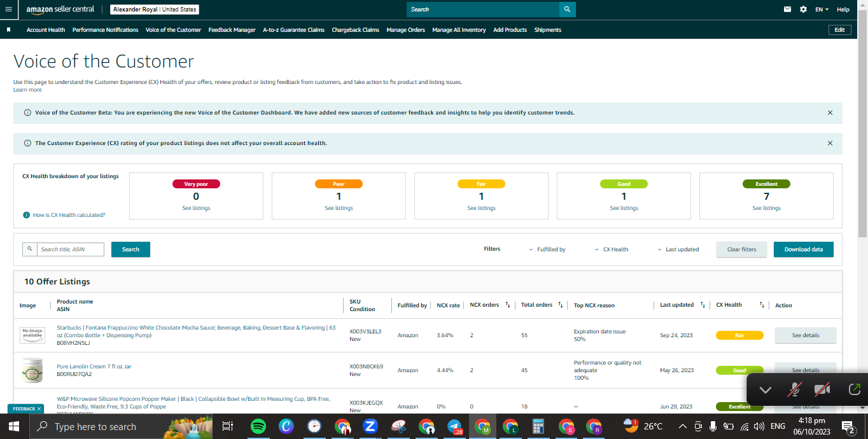Open the Windows notification center
This screenshot has width=868, height=439.
[x=847, y=426]
